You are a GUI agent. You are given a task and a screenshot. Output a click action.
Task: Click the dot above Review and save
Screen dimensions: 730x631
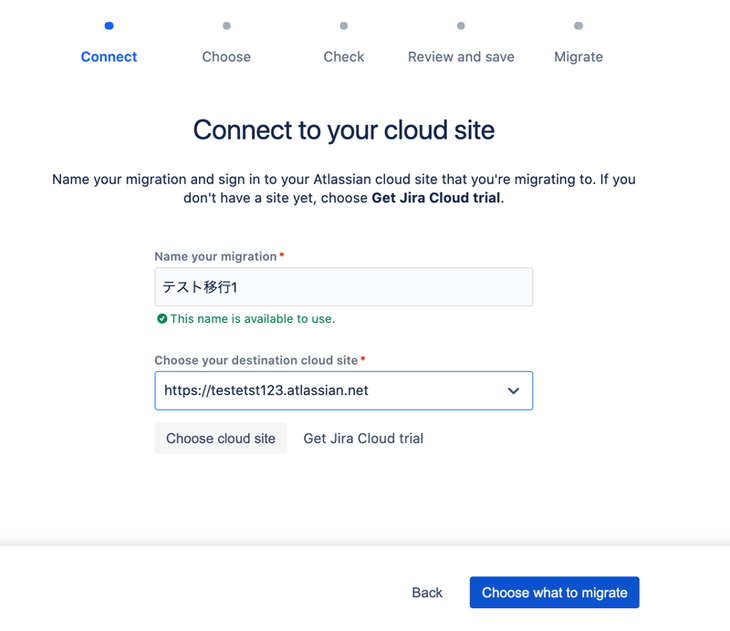pyautogui.click(x=461, y=26)
